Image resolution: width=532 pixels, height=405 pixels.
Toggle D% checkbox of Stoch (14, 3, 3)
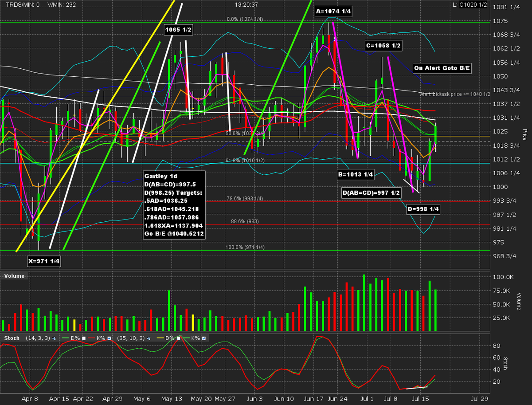(x=84, y=338)
